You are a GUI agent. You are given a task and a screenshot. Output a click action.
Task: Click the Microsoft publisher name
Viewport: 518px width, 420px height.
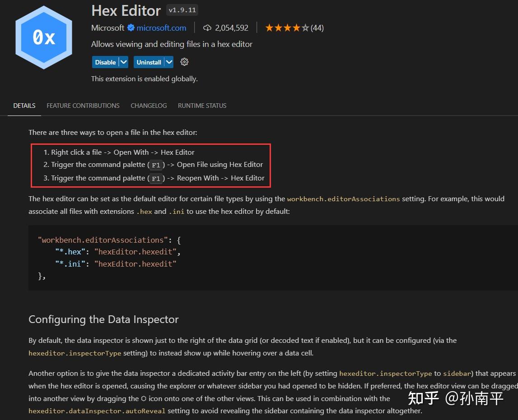[107, 28]
